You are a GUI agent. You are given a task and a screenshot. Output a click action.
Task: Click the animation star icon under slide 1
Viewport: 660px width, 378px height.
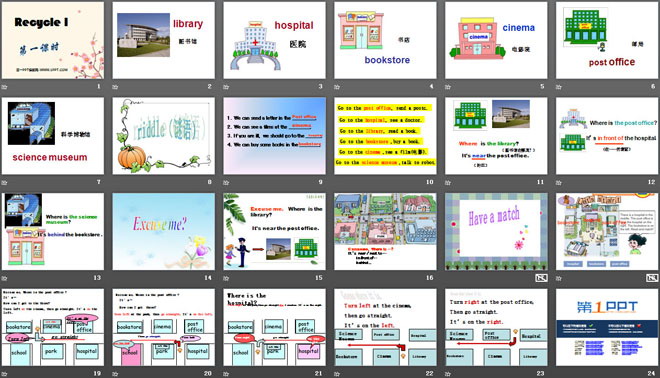(x=4, y=87)
